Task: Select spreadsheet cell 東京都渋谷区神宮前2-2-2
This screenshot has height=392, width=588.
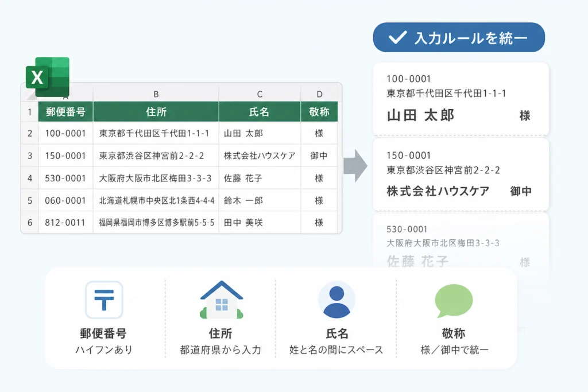Action: click(x=156, y=156)
